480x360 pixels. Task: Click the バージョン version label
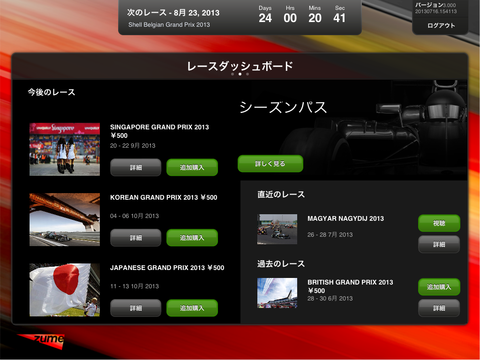click(436, 5)
